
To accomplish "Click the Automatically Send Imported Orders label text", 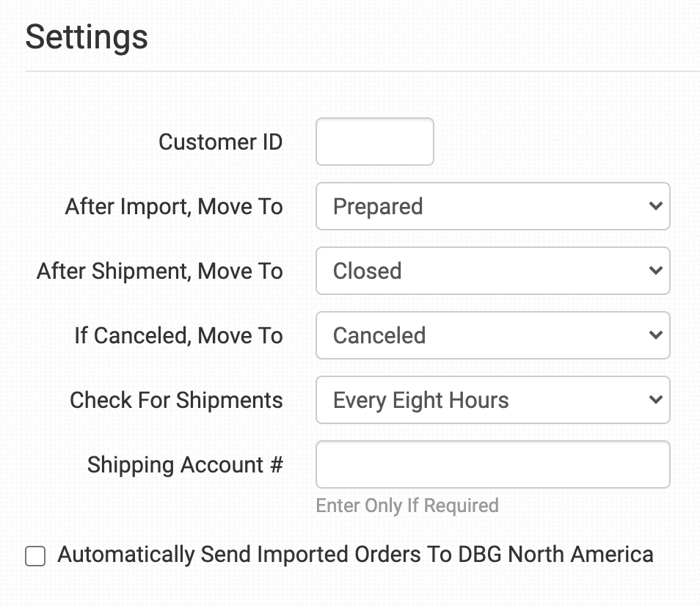I will click(355, 554).
